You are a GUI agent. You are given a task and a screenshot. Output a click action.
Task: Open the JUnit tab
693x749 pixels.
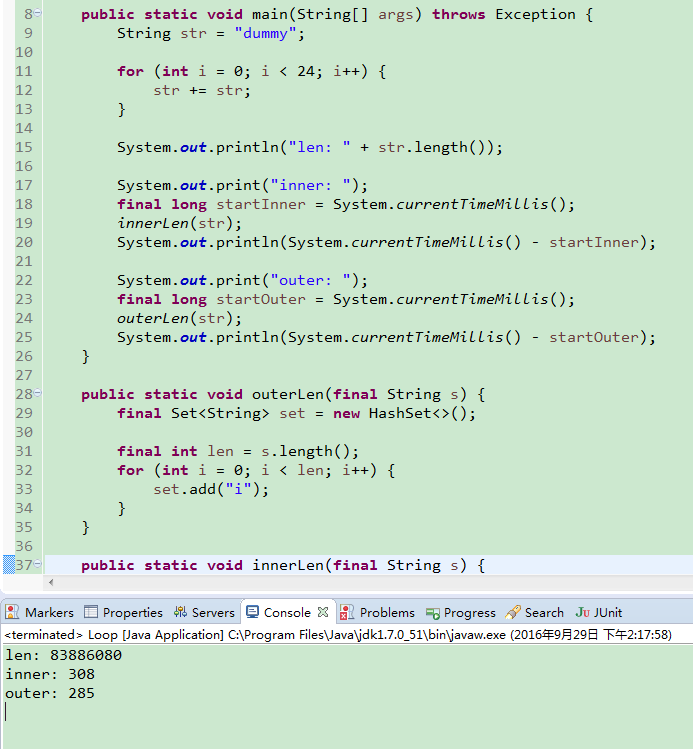point(599,612)
